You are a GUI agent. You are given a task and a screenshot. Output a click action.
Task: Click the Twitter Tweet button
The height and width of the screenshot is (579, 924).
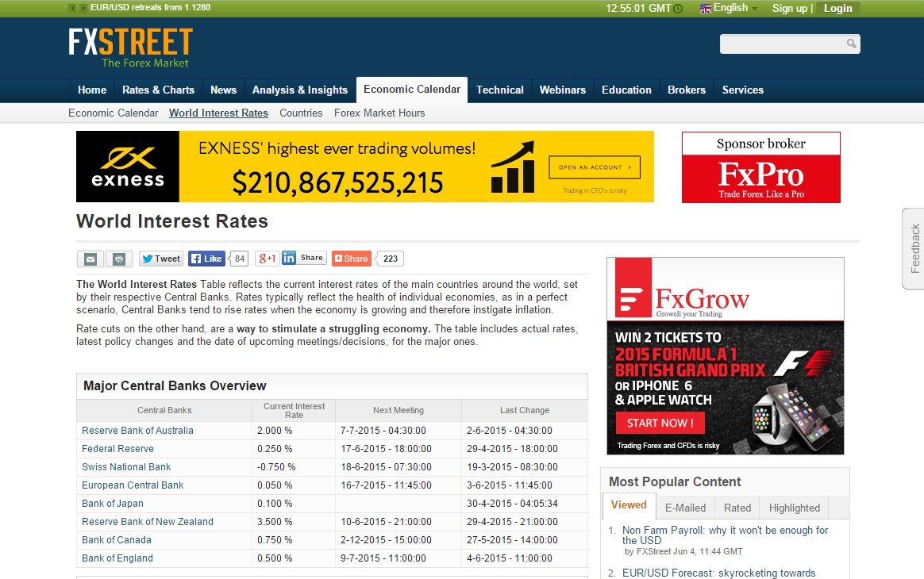click(161, 259)
